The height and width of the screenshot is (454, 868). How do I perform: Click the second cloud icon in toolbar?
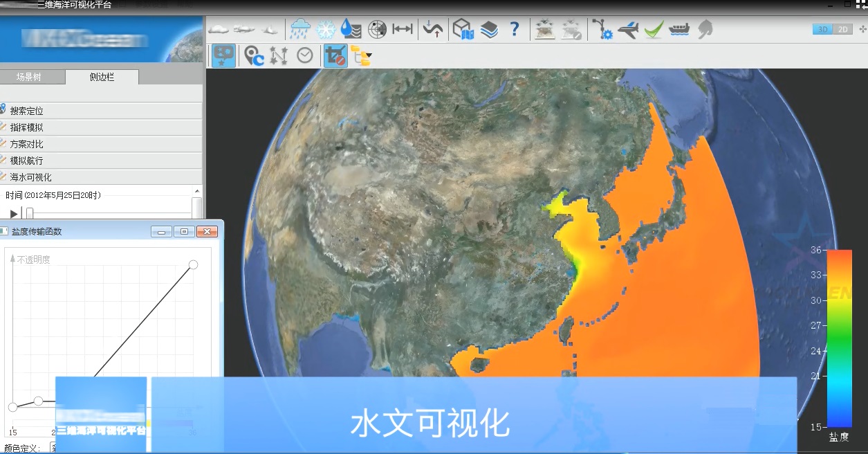[243, 30]
